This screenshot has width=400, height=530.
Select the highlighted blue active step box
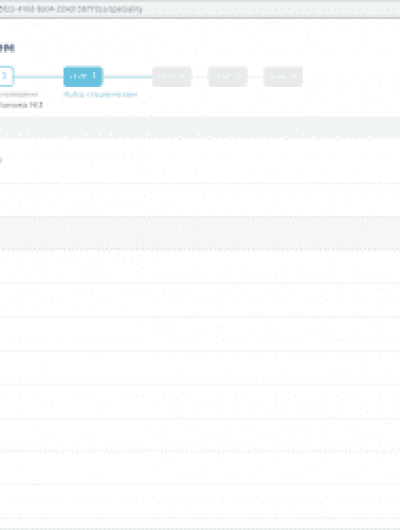coord(83,76)
